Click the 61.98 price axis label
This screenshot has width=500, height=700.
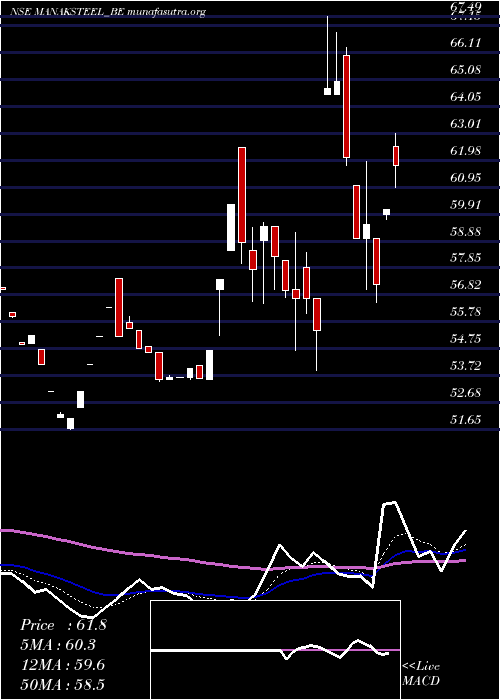point(466,150)
